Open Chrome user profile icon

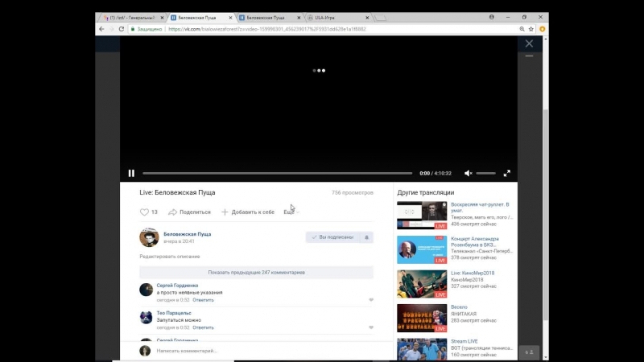click(492, 17)
